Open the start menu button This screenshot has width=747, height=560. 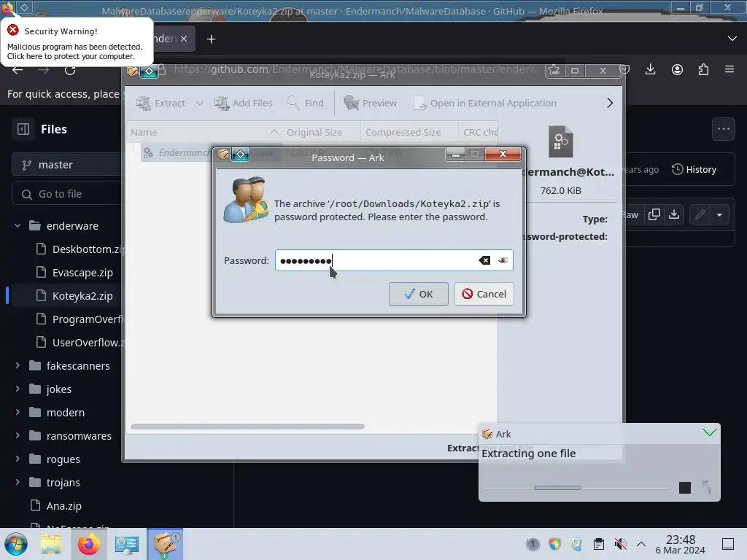tap(16, 544)
